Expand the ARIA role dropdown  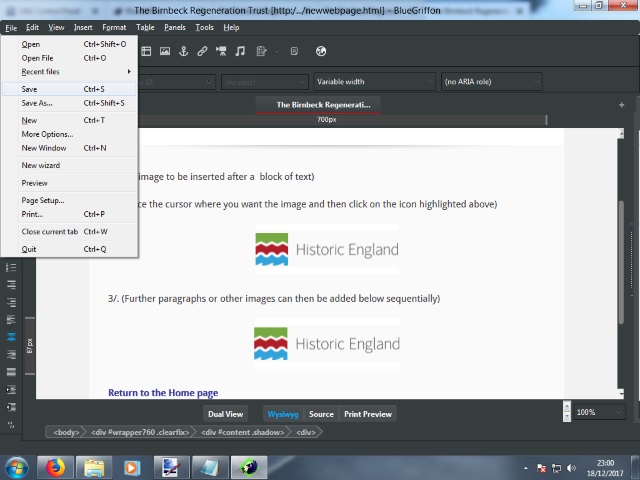point(492,82)
